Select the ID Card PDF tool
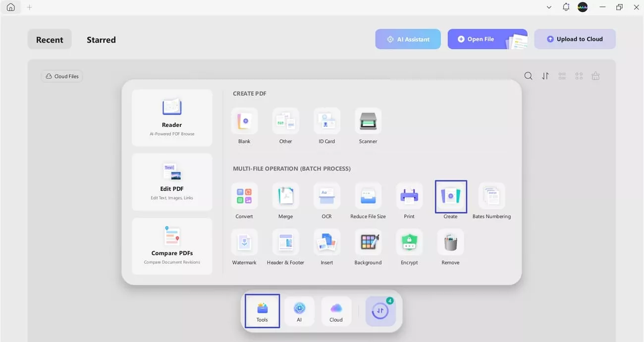Viewport: 644px width, 342px height. coord(327,121)
